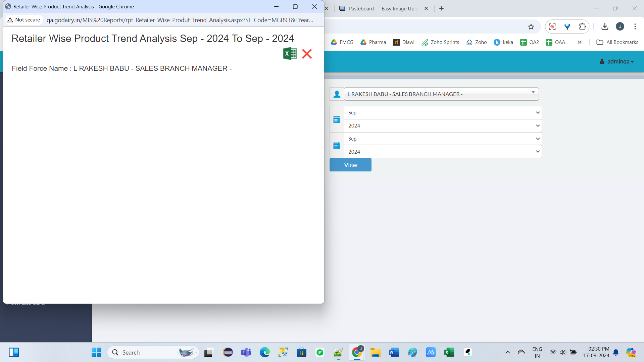The image size is (644, 362).
Task: Expand more bookmarks chevron
Action: point(580,42)
